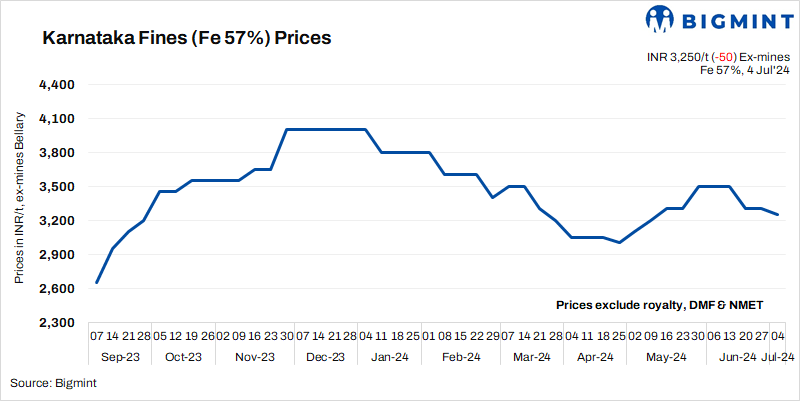Select the chart title Karnataka Fines Prices
This screenshot has height=401, width=800.
(186, 39)
